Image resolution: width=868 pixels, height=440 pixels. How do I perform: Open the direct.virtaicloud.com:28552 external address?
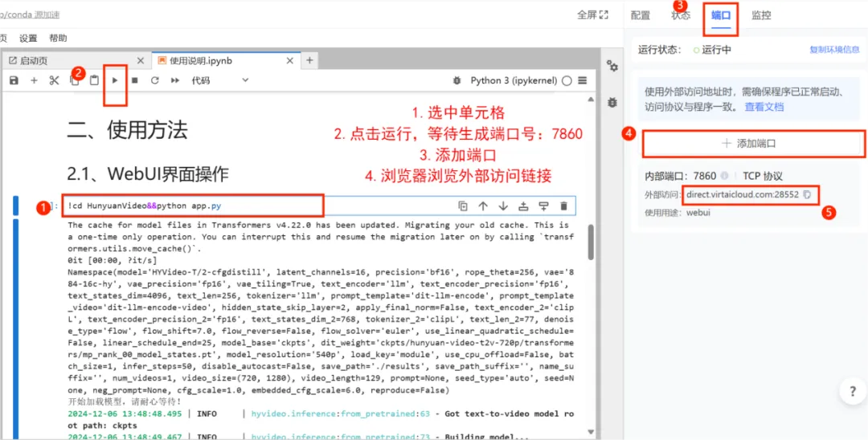743,194
